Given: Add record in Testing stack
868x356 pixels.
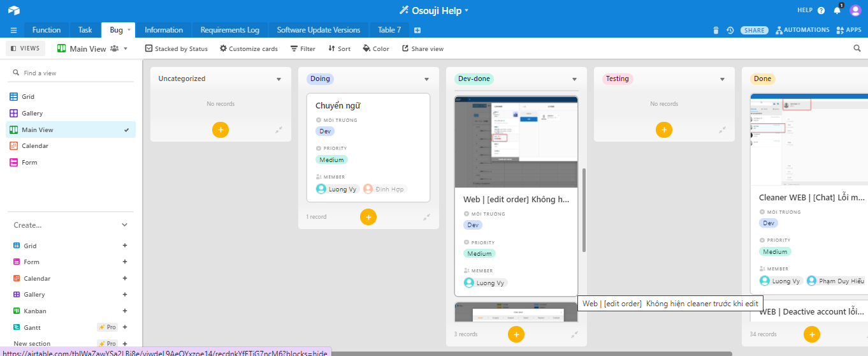Looking at the screenshot, I should (663, 130).
